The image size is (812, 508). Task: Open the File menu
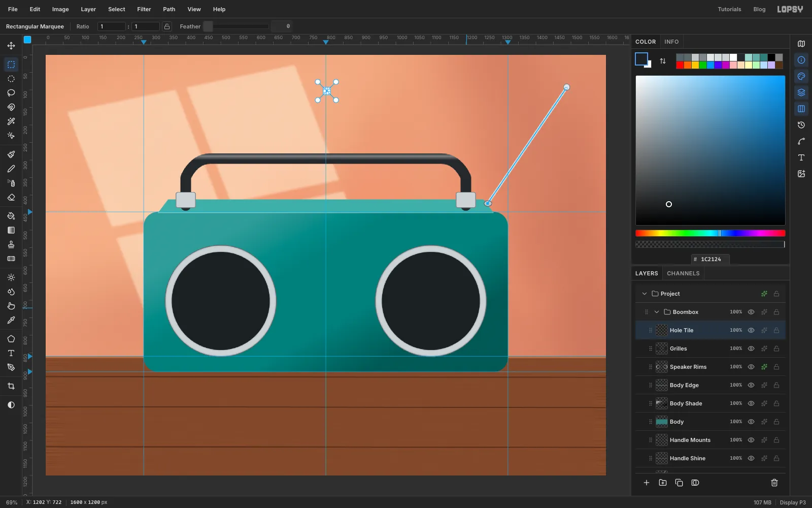point(13,9)
